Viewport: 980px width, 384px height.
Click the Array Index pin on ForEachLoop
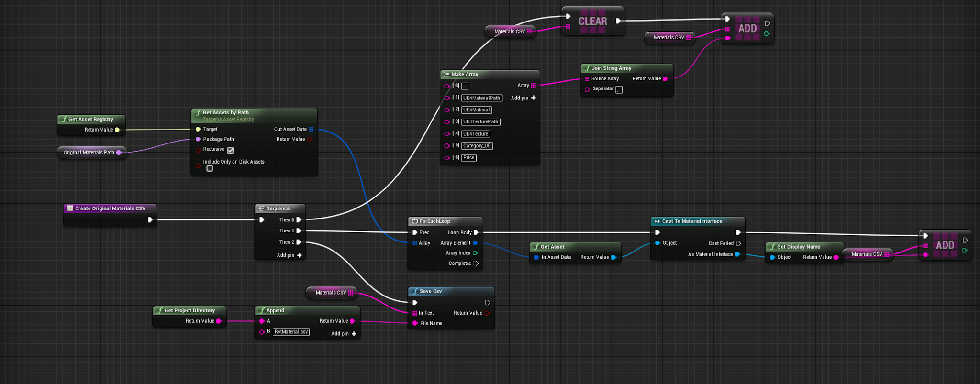coord(475,253)
